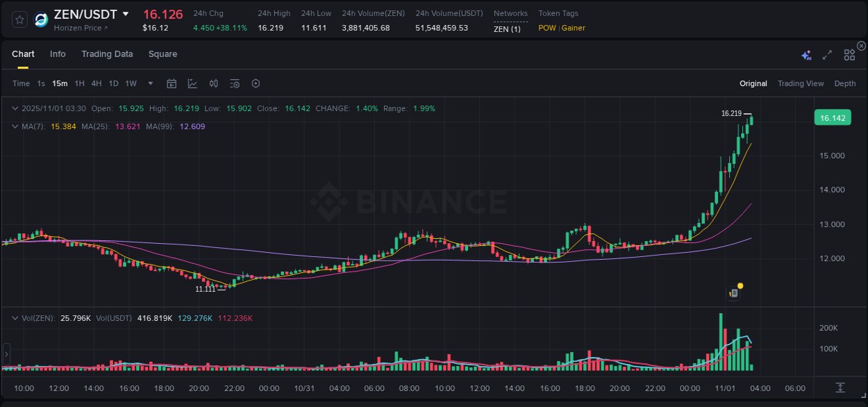Open the widgets layout icon

click(849, 54)
